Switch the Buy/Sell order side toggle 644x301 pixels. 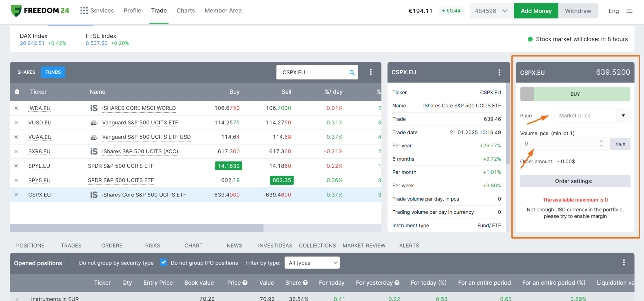pos(527,94)
